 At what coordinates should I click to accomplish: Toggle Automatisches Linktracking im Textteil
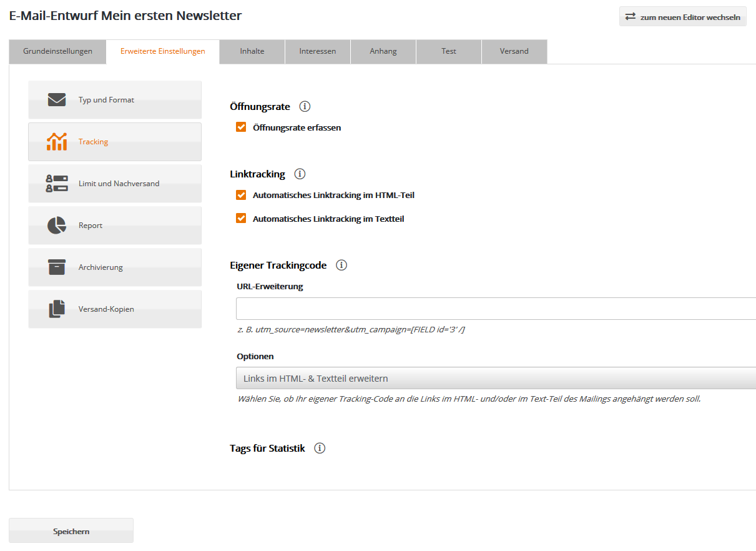241,218
